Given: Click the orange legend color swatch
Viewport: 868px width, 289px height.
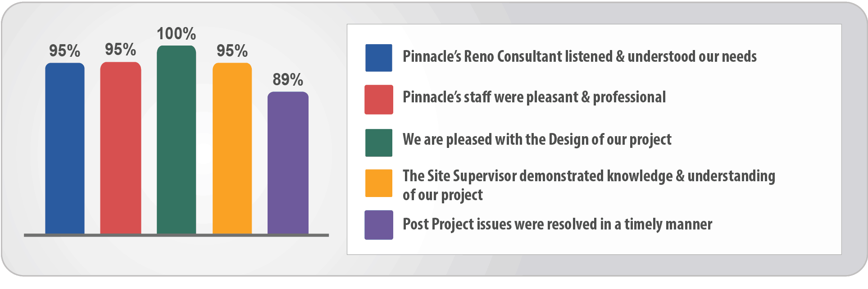Looking at the screenshot, I should click(x=379, y=183).
